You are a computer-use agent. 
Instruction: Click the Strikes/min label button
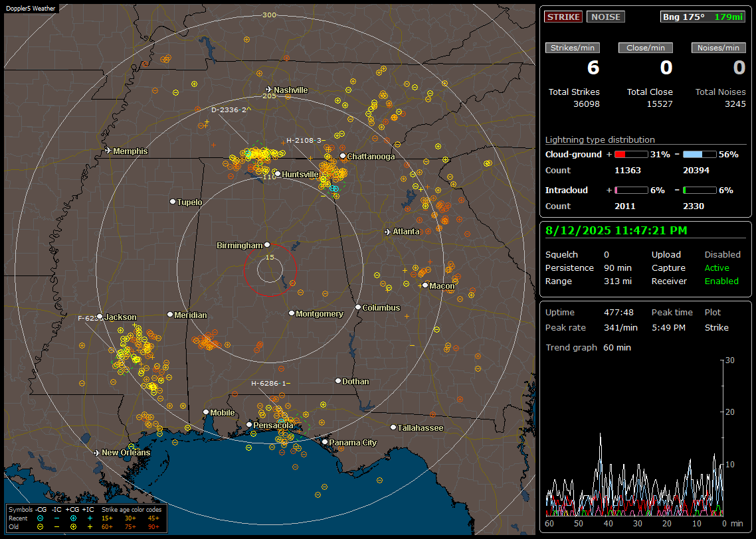click(572, 48)
